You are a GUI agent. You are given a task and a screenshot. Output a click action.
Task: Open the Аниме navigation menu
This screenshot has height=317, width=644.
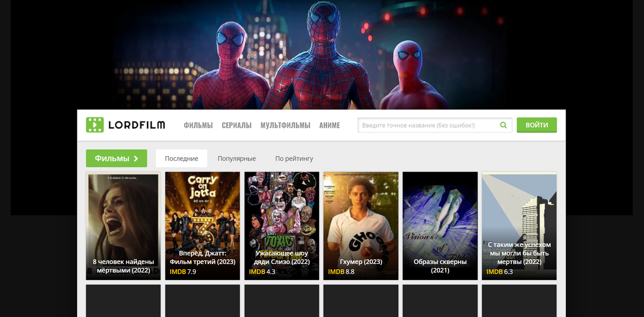tap(330, 126)
